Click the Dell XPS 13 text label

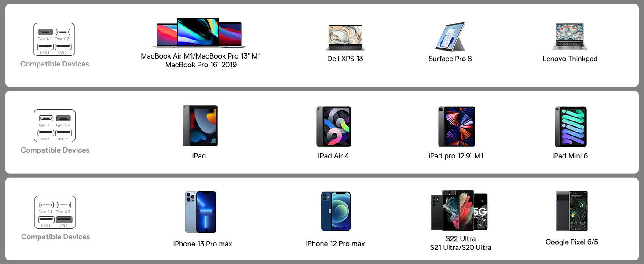pos(345,59)
